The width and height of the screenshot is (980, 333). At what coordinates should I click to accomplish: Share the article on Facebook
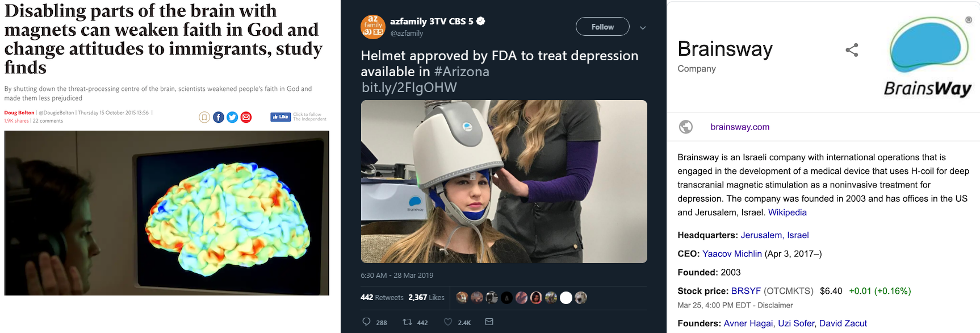click(x=219, y=117)
